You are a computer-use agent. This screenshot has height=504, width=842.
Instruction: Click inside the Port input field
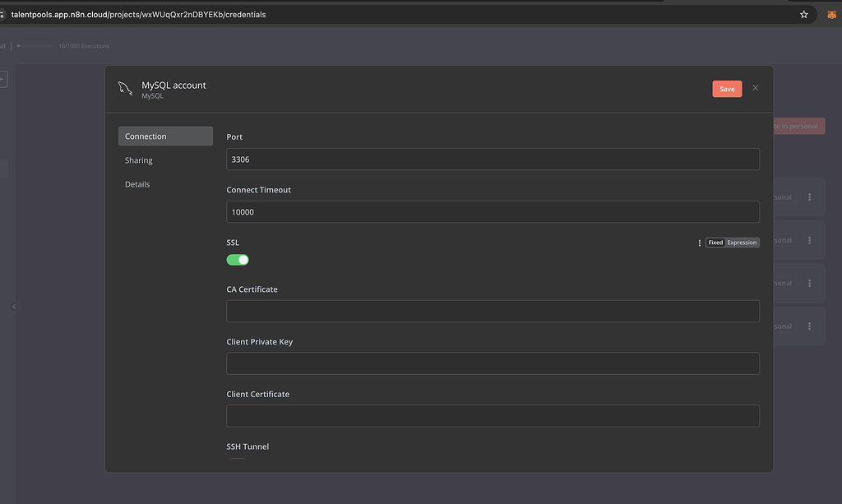coord(493,159)
